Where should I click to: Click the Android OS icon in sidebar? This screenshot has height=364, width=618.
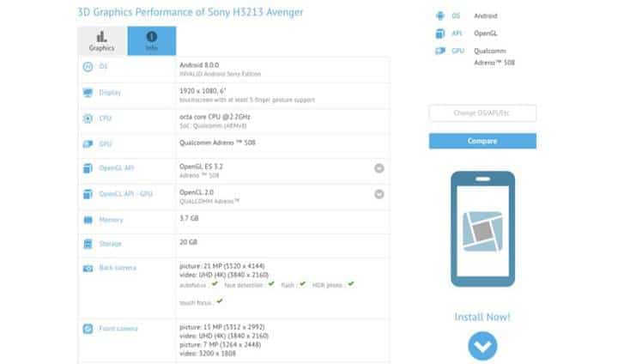(x=439, y=15)
